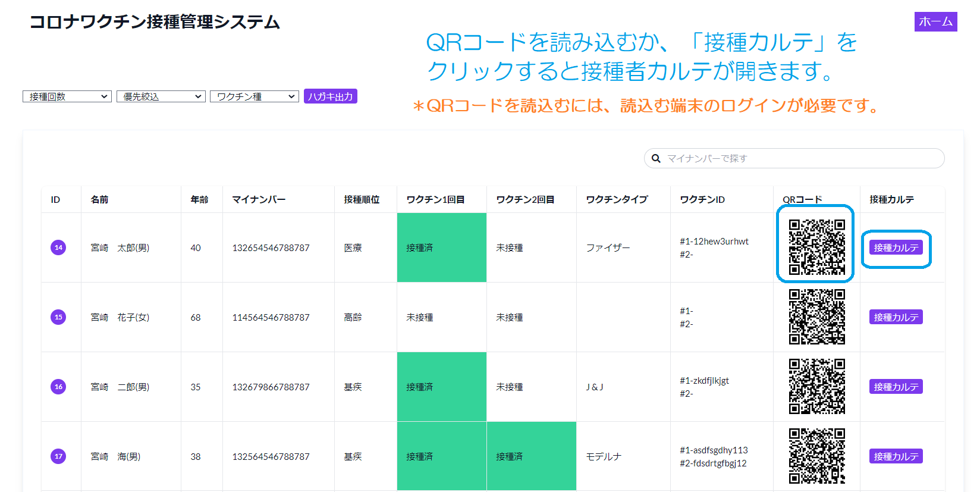Click purple ID badge 16
Viewport: 980px width, 492px height.
tap(58, 387)
